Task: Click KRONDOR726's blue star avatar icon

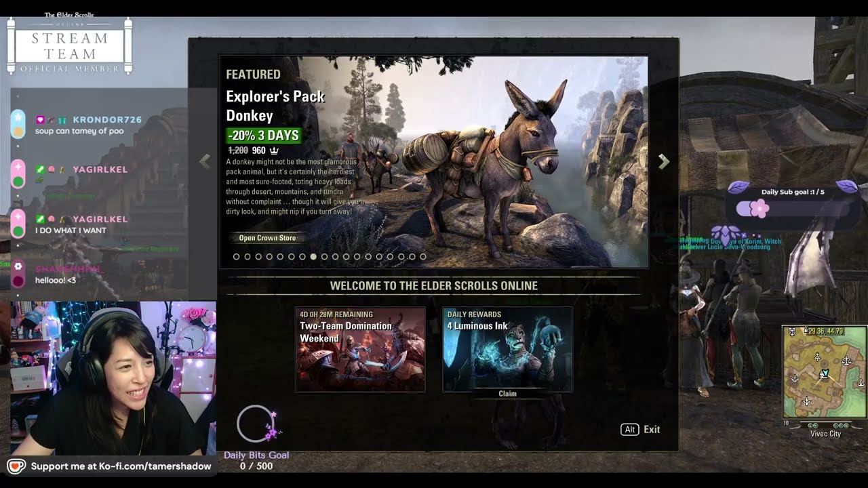Action: coord(18,116)
